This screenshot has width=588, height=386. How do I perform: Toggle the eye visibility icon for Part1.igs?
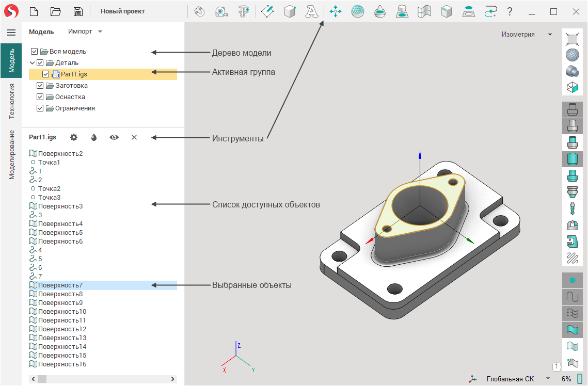pyautogui.click(x=114, y=137)
